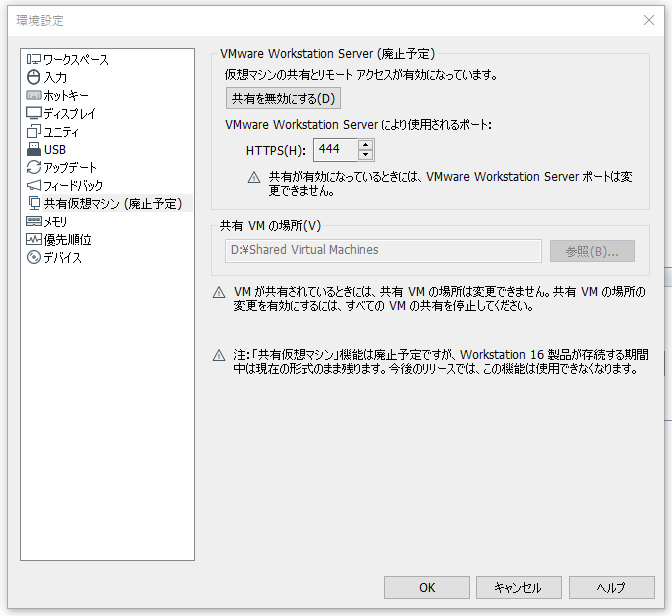Viewport: 672px width, 616px height.
Task: Click warning icon beside port cannot change note
Action: [x=254, y=177]
